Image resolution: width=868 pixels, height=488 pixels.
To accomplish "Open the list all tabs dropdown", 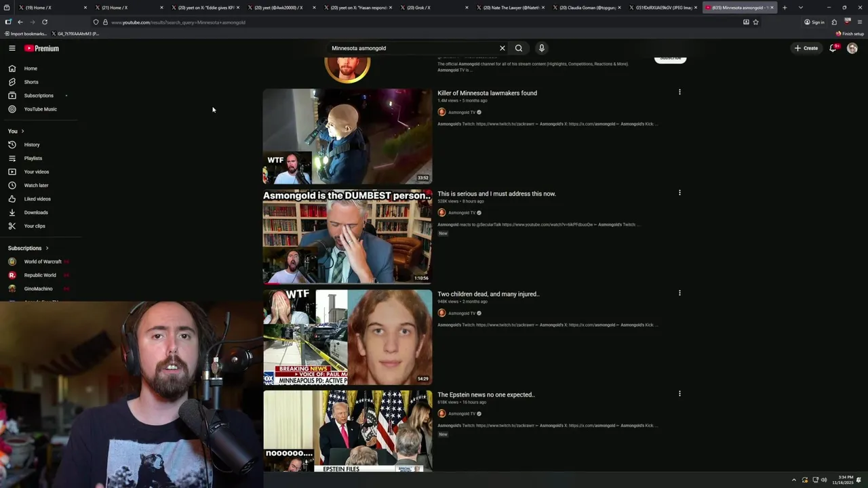I will pos(801,7).
